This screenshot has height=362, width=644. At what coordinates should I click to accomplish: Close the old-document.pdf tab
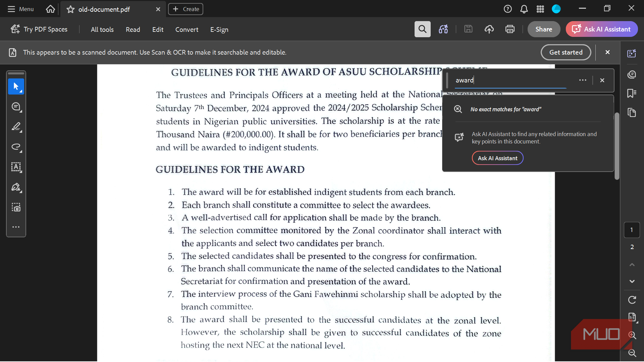[158, 9]
